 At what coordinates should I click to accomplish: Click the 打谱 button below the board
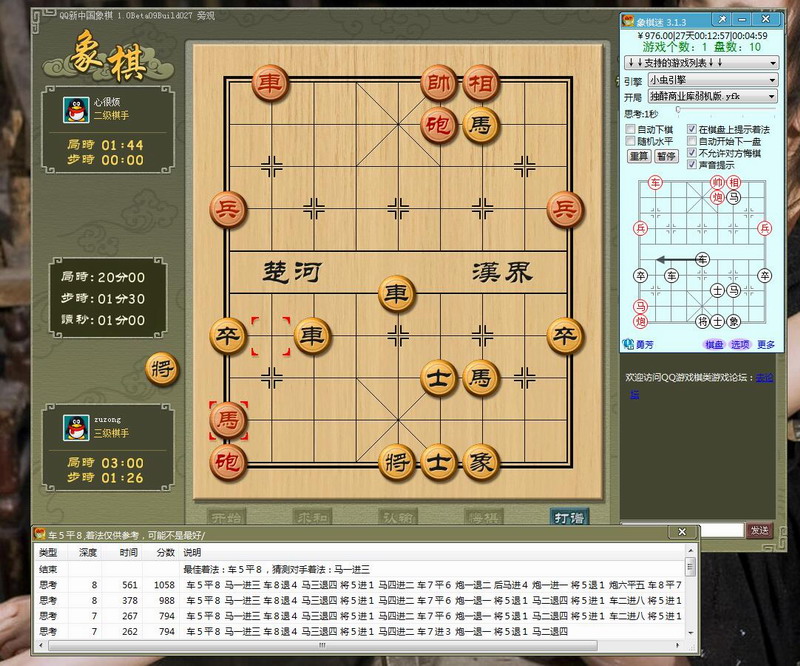tap(569, 517)
